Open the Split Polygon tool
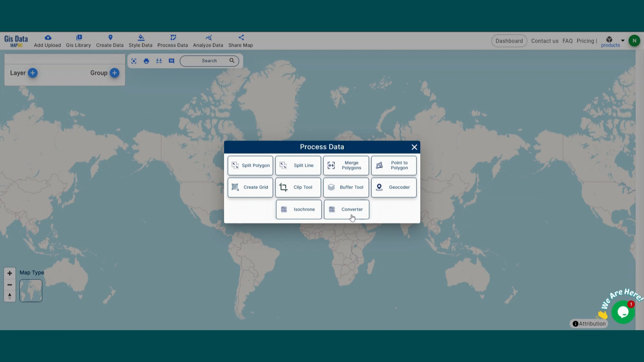This screenshot has height=362, width=644. (x=250, y=165)
